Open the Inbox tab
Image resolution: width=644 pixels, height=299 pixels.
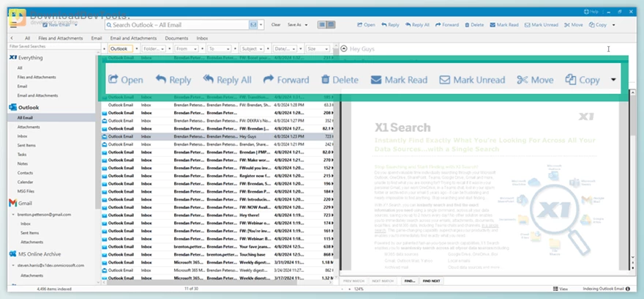pyautogui.click(x=202, y=38)
